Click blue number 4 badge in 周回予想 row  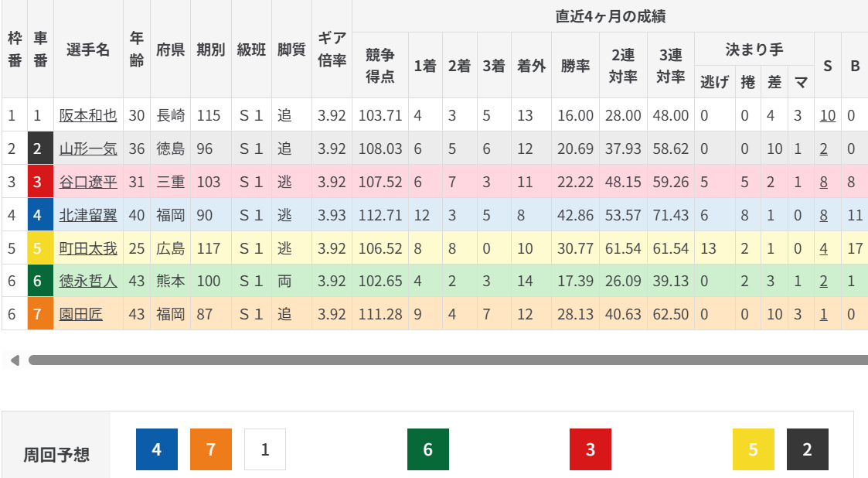point(157,449)
